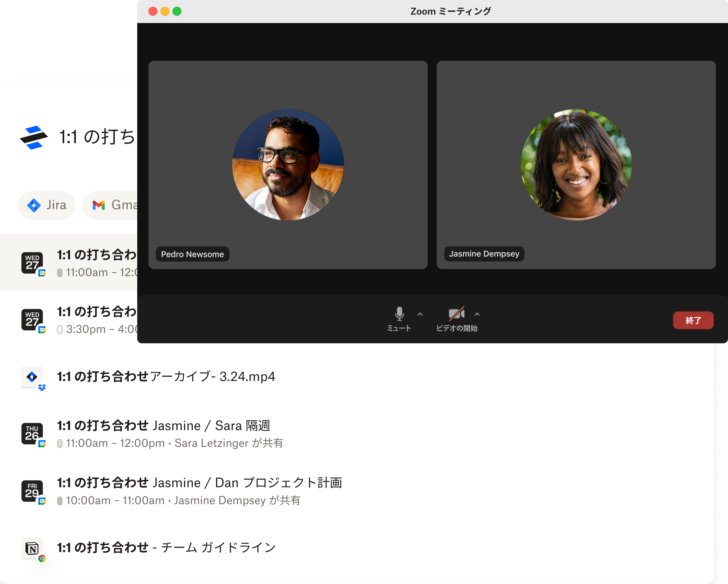Click Jasmine Dempsey's profile photo
728x584 pixels.
click(576, 165)
